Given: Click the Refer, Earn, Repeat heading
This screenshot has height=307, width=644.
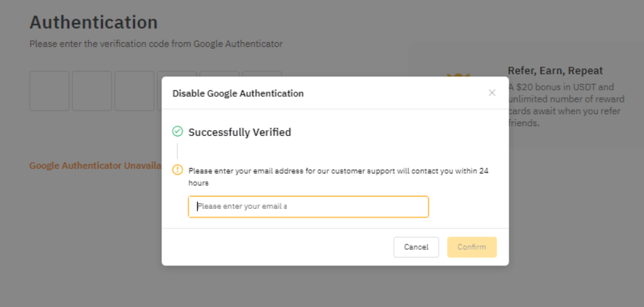Looking at the screenshot, I should 555,71.
